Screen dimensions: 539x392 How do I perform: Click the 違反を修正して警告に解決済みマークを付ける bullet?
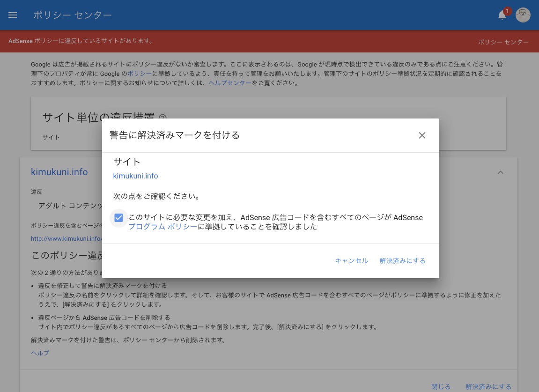[103, 286]
